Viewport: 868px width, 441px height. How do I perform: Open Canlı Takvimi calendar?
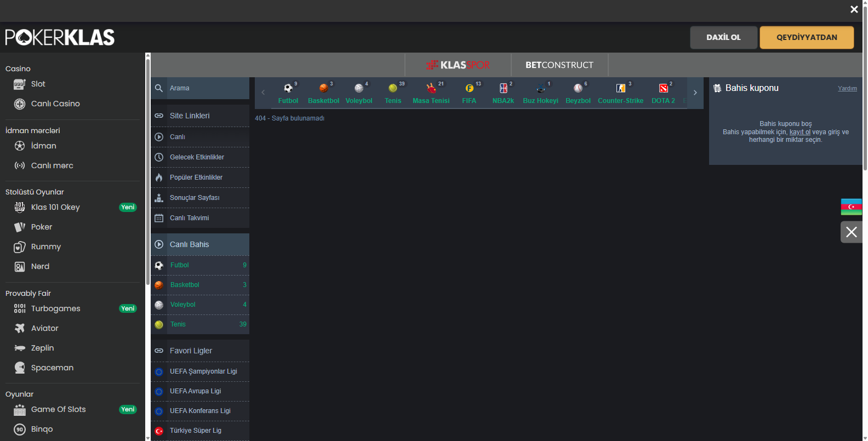tap(200, 218)
